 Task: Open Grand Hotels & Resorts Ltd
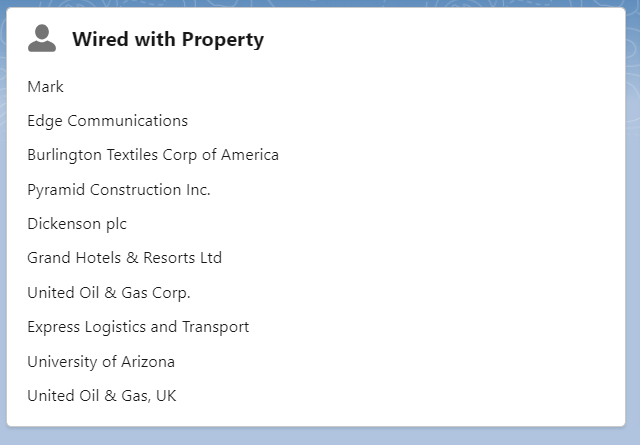click(124, 258)
